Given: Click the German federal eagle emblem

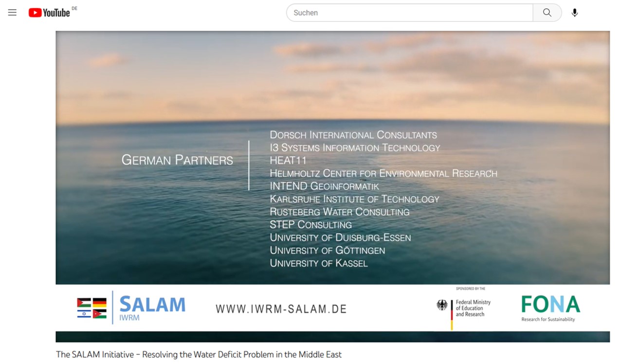Looking at the screenshot, I should [442, 305].
